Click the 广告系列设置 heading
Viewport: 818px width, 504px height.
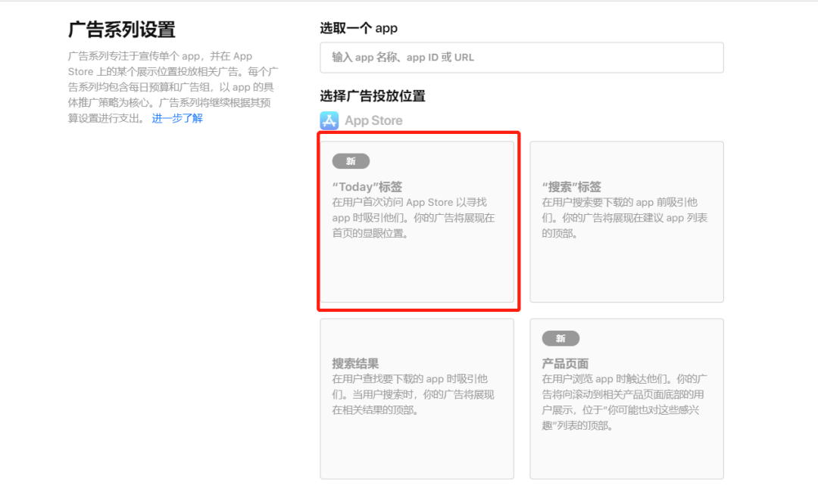coord(121,30)
